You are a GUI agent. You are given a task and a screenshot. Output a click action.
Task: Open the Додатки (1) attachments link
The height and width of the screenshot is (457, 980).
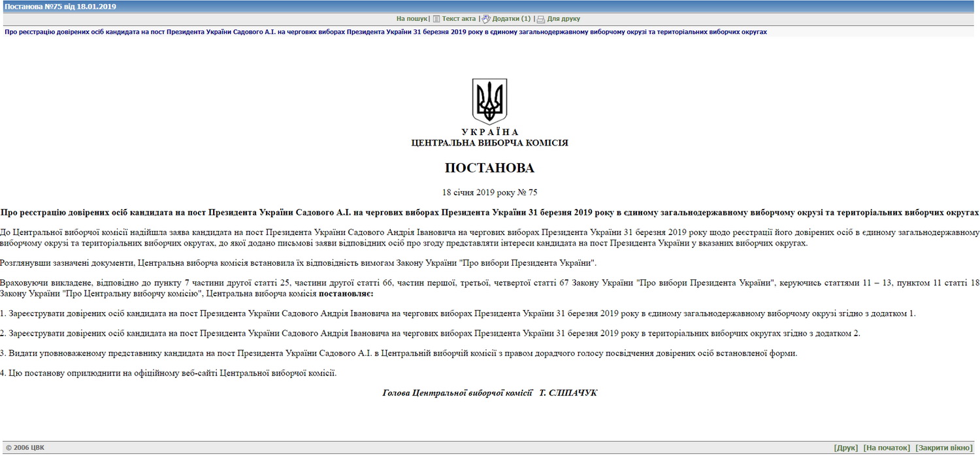[511, 19]
